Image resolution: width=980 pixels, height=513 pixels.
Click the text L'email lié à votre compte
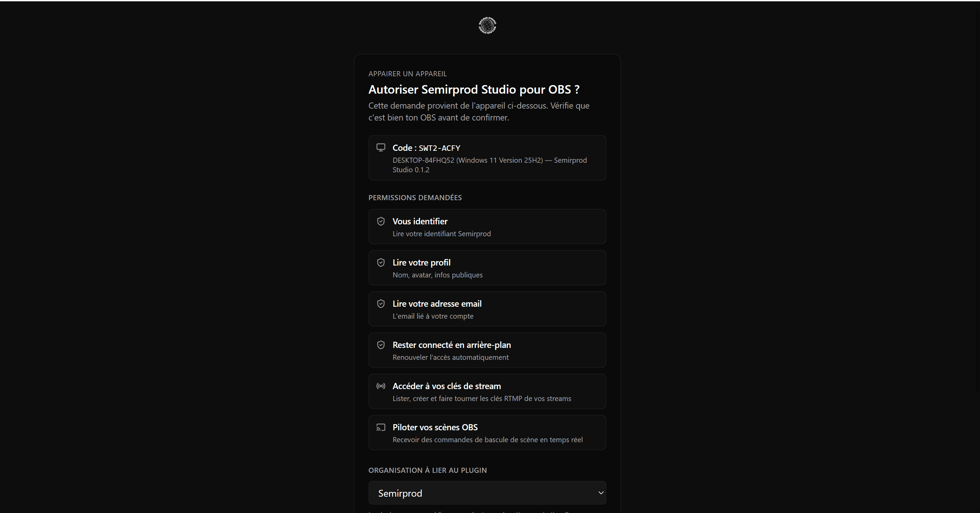coord(433,316)
